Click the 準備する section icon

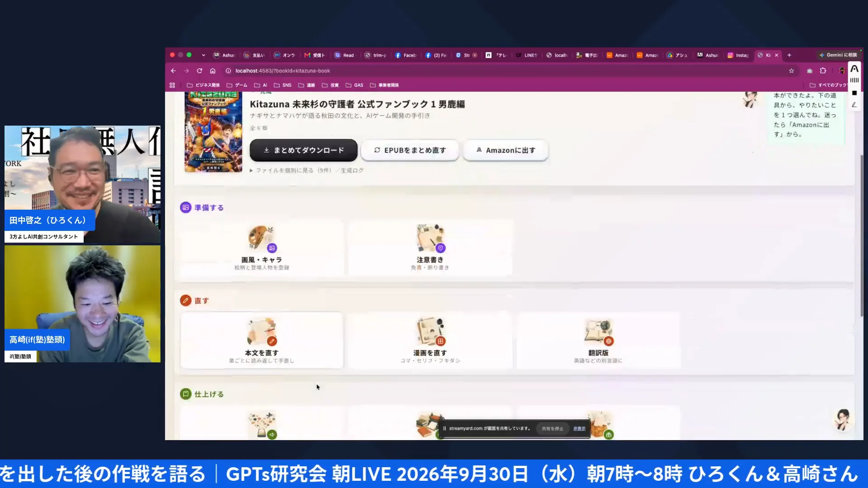pos(185,207)
